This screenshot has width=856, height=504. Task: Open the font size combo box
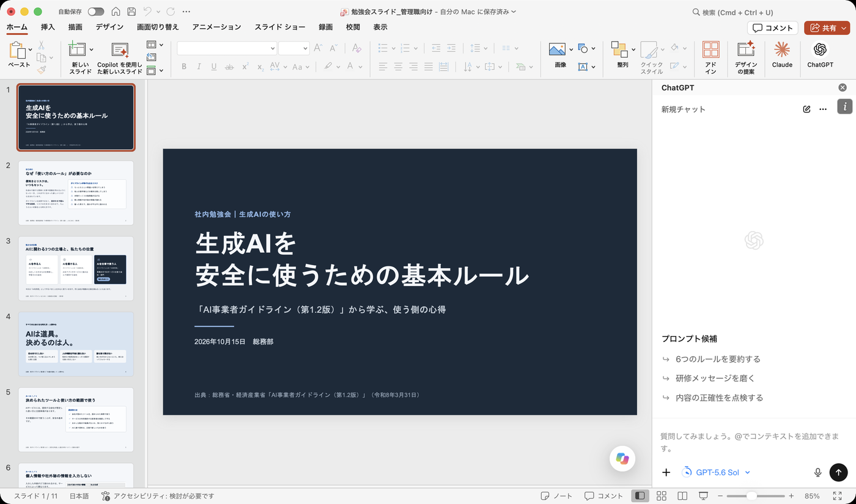[x=293, y=48]
